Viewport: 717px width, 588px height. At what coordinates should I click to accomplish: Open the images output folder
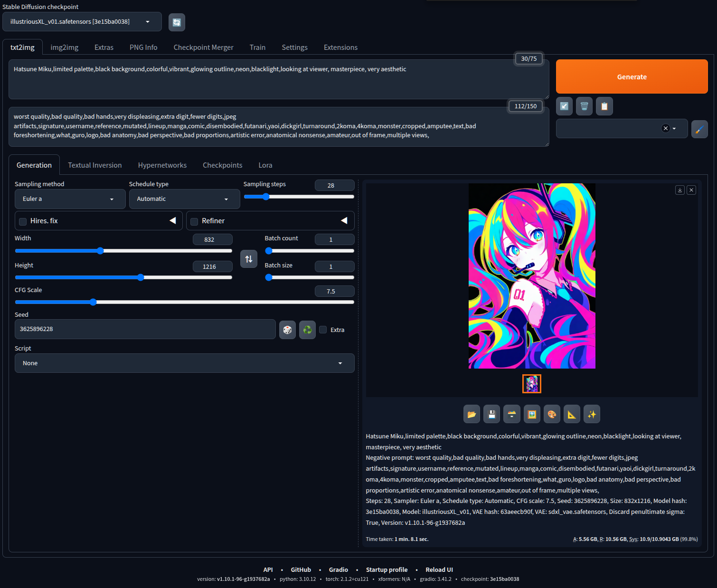click(472, 414)
